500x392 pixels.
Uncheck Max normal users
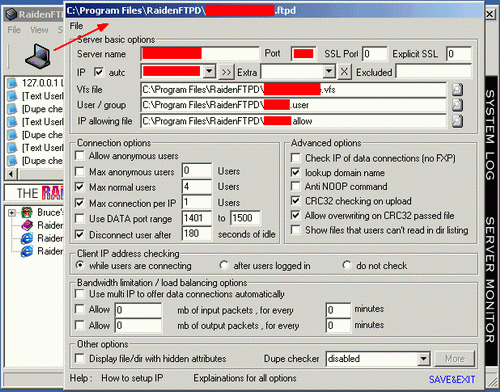pyautogui.click(x=80, y=187)
